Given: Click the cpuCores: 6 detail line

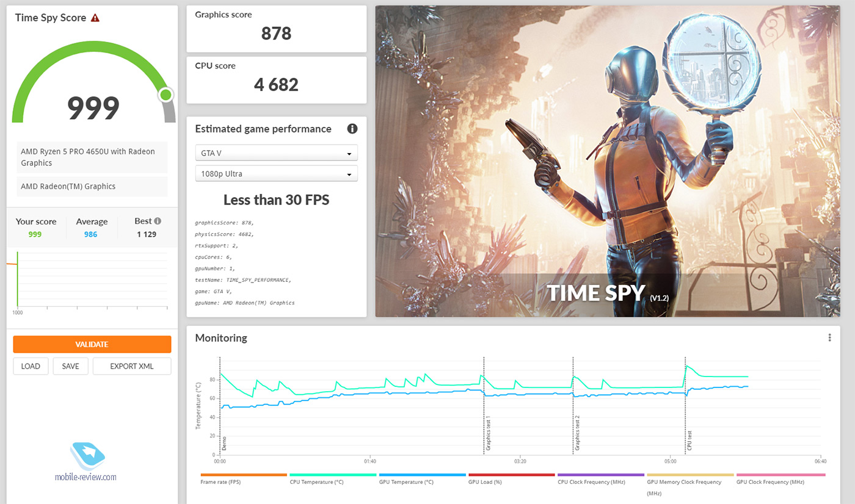Looking at the screenshot, I should tap(213, 257).
